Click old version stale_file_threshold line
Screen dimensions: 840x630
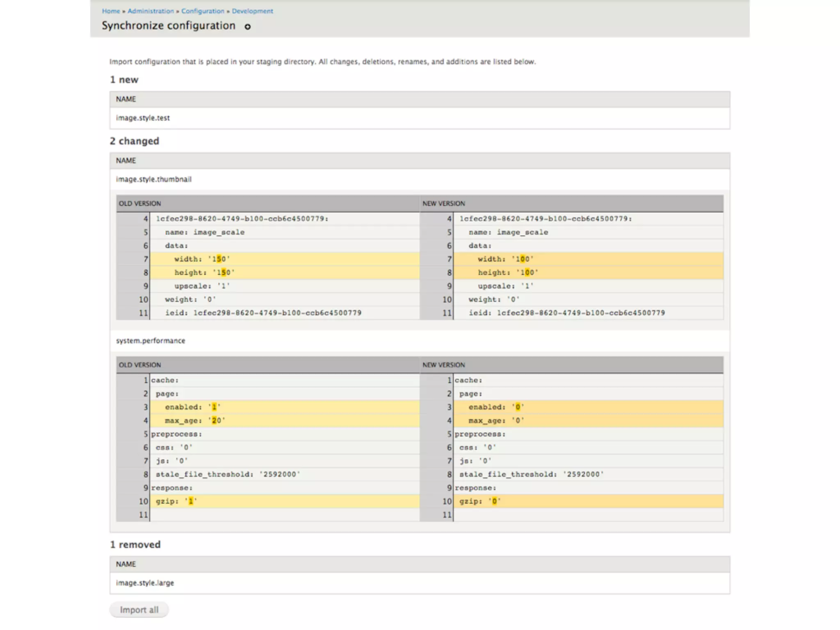point(285,474)
